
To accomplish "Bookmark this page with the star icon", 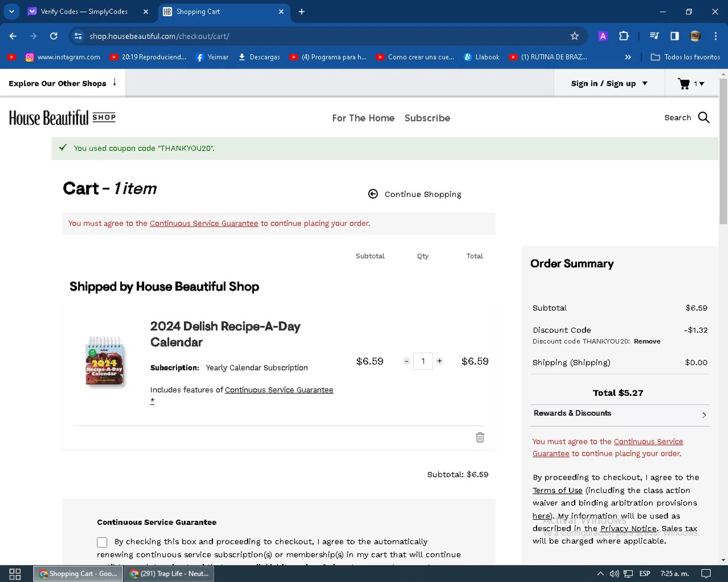I will [575, 36].
